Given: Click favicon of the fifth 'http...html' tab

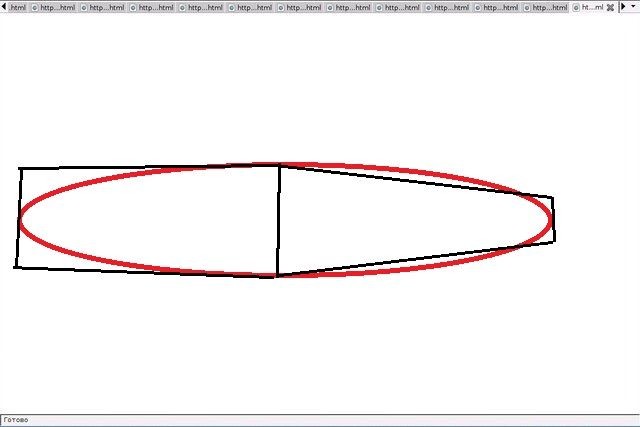Looking at the screenshot, I should [232, 7].
